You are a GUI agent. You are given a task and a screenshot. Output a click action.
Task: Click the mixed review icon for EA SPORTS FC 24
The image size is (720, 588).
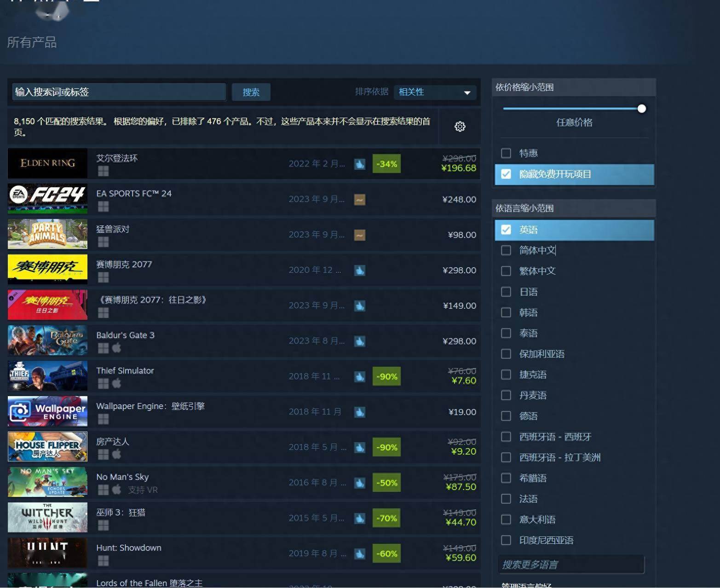[x=360, y=199]
